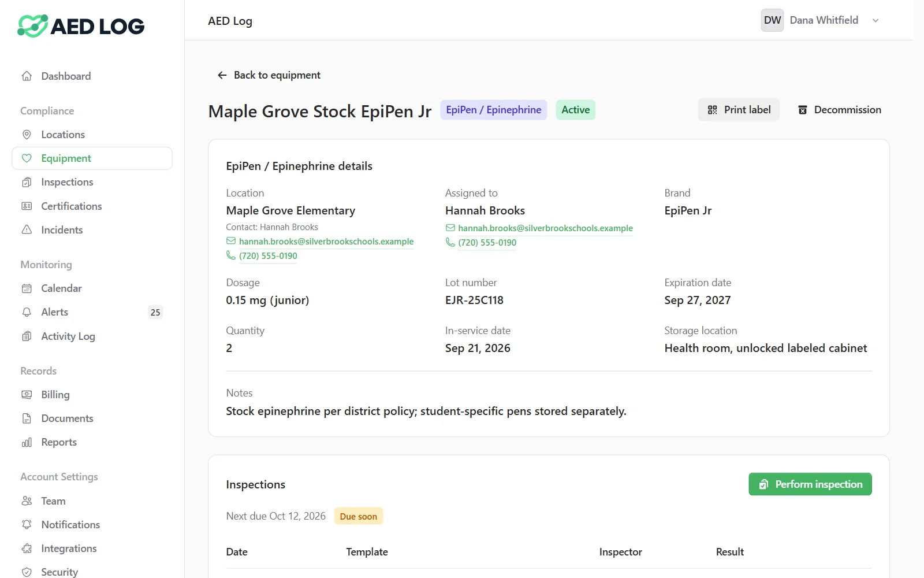This screenshot has height=578, width=924.
Task: Expand the Dana Whitfield user menu chevron
Action: [875, 20]
